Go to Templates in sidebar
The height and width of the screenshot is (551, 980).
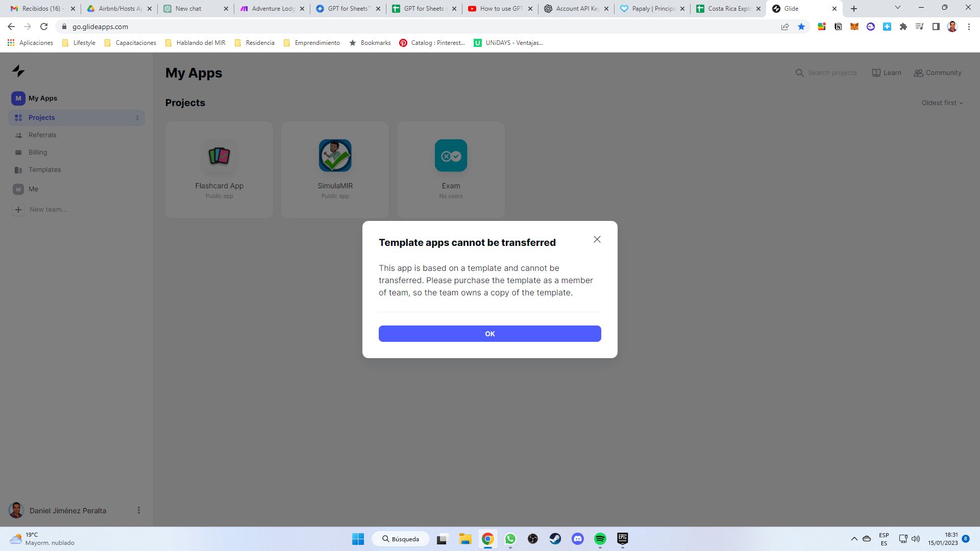pos(44,170)
